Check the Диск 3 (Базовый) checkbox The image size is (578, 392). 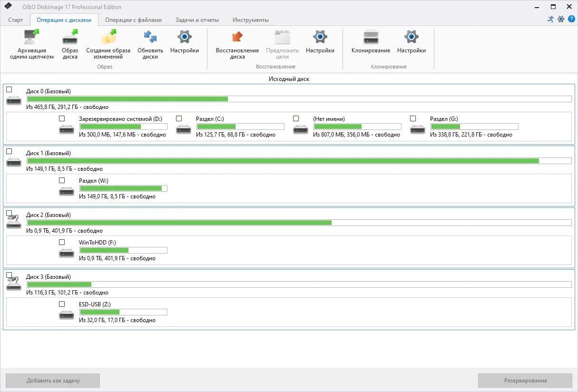tap(9, 275)
